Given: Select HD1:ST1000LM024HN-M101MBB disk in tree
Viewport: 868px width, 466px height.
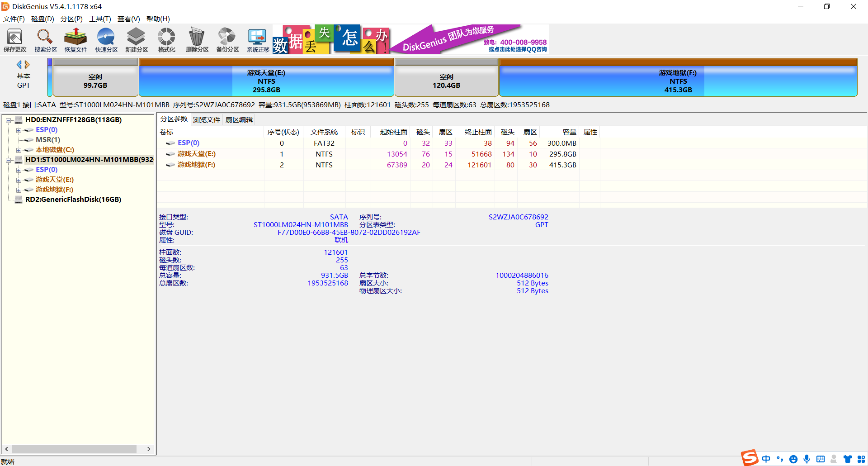Looking at the screenshot, I should tap(89, 160).
